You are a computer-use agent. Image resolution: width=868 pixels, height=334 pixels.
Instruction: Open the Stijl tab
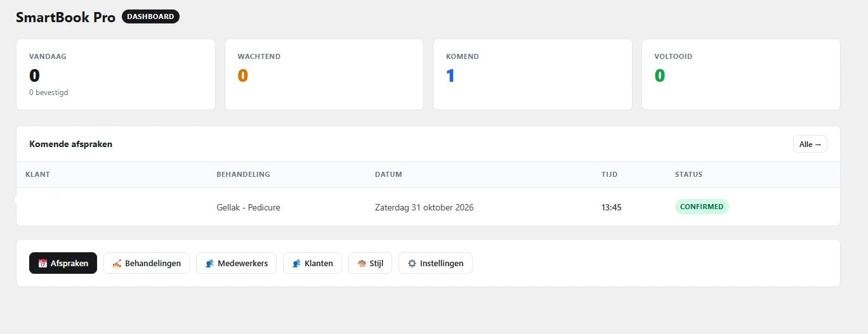click(x=370, y=263)
